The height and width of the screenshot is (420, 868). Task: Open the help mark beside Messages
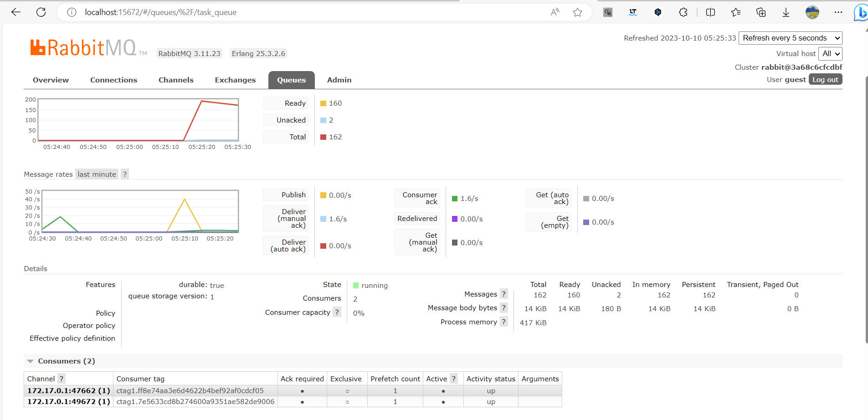click(503, 294)
